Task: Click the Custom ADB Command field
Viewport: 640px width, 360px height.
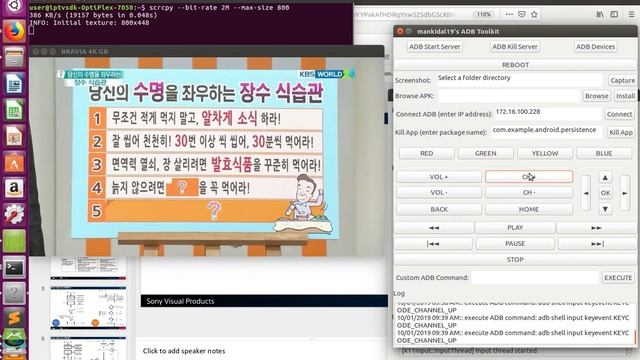Action: [535, 278]
